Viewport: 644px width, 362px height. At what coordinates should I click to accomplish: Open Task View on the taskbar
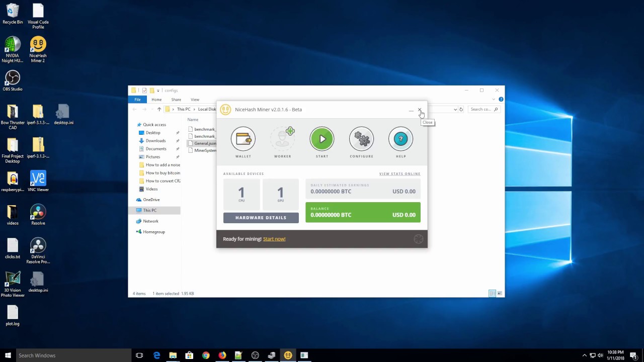[x=139, y=355]
